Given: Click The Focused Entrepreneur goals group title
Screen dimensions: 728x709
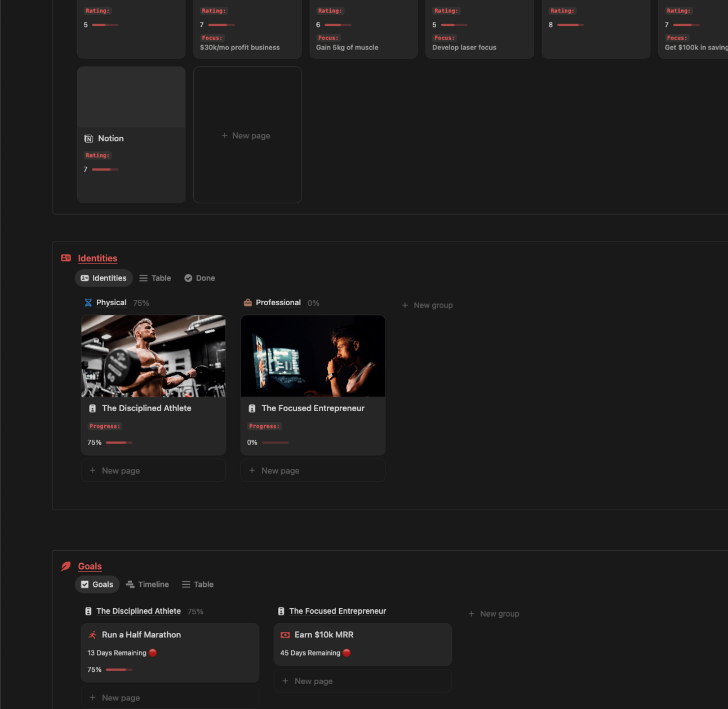Looking at the screenshot, I should click(x=338, y=611).
